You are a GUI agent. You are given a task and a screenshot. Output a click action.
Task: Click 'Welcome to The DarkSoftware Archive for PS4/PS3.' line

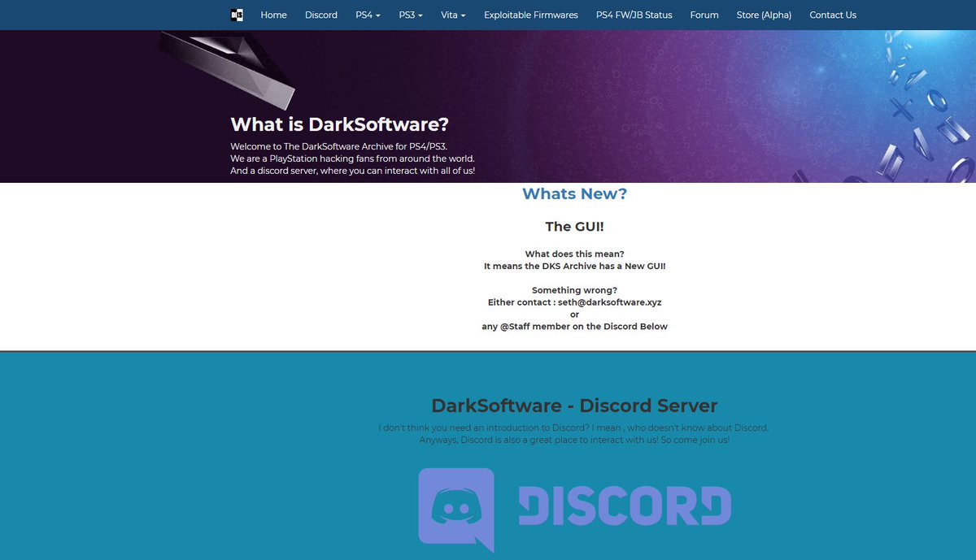pyautogui.click(x=337, y=146)
